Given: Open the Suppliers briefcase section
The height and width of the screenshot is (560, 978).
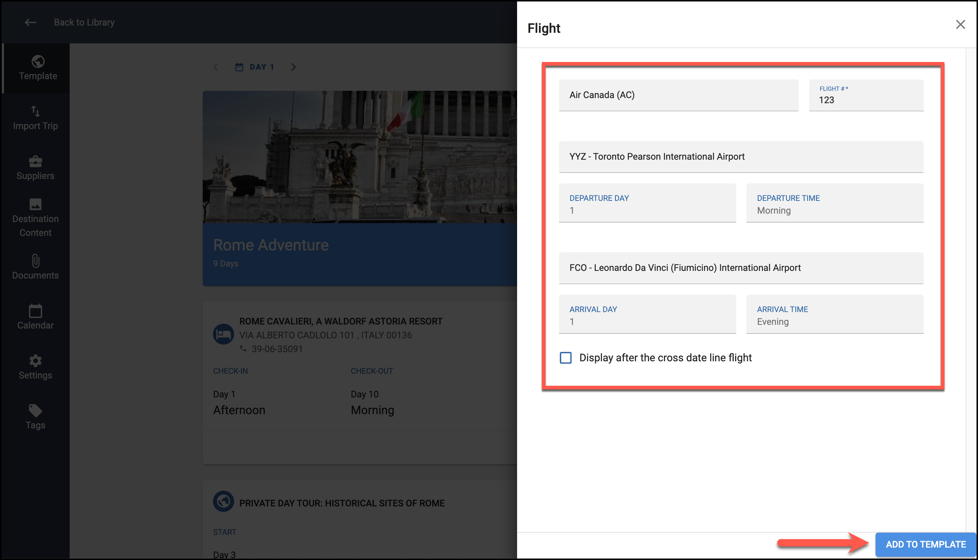Looking at the screenshot, I should [x=35, y=168].
